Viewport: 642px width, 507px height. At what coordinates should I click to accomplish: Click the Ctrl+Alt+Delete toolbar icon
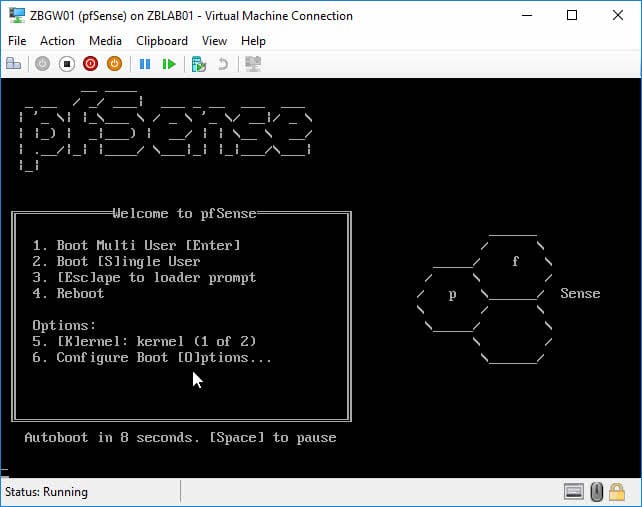[x=14, y=64]
